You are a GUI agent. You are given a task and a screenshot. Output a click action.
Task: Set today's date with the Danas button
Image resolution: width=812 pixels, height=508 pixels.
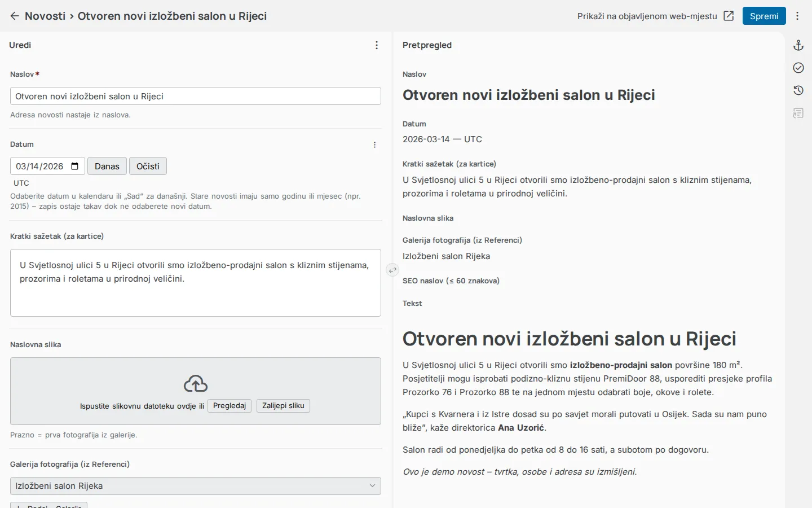[x=107, y=166]
